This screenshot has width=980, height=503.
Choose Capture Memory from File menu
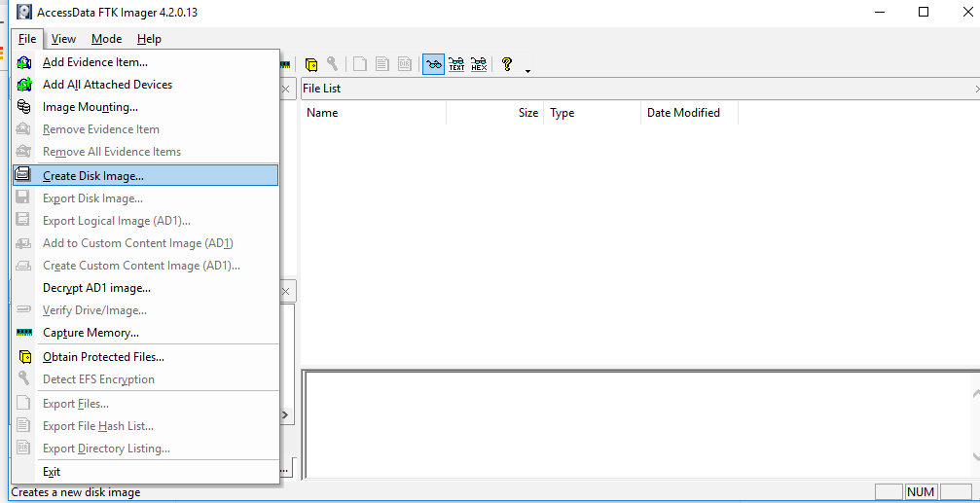click(145, 333)
